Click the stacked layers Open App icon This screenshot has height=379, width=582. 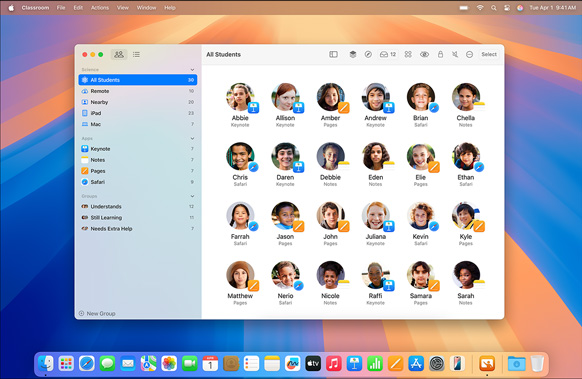pyautogui.click(x=353, y=55)
